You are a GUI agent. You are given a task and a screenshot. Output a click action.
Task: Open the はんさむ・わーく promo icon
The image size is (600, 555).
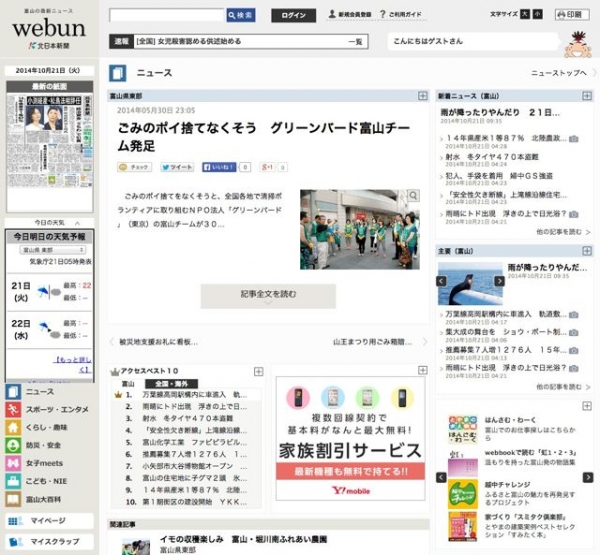pos(463,429)
